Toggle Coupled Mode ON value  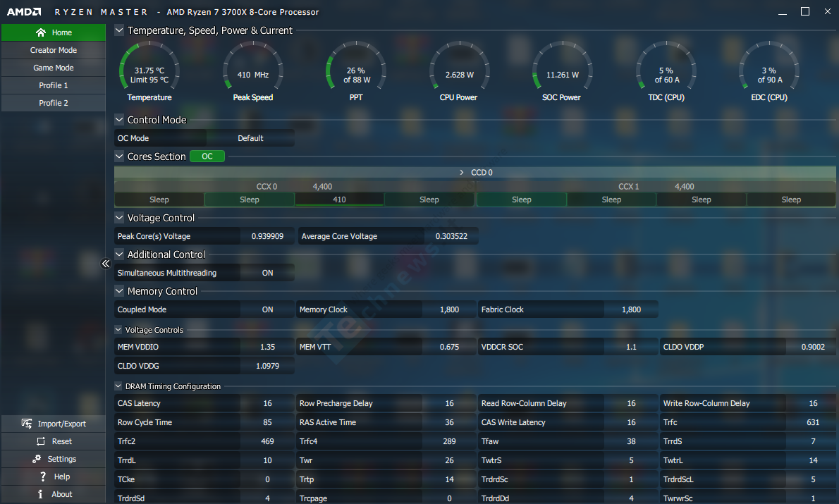pyautogui.click(x=267, y=309)
